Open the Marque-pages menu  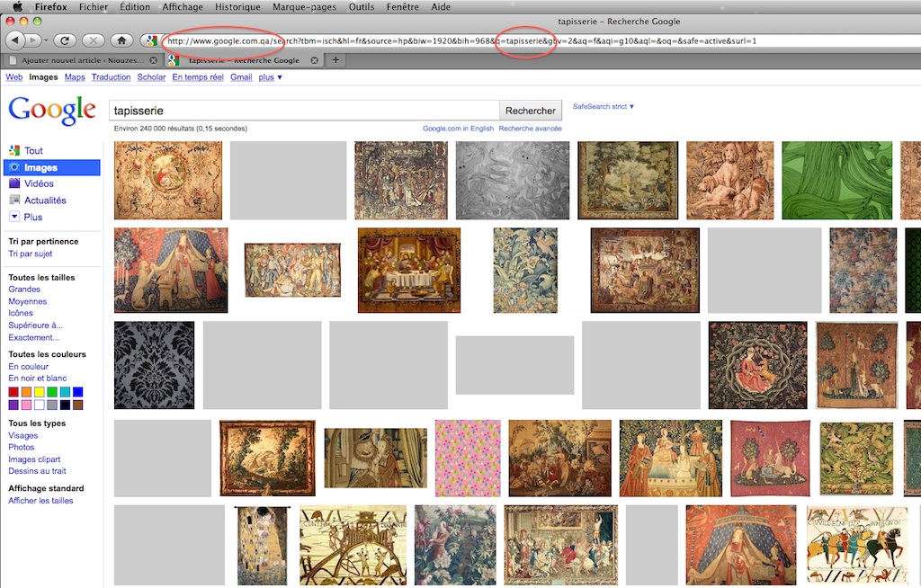[x=304, y=6]
